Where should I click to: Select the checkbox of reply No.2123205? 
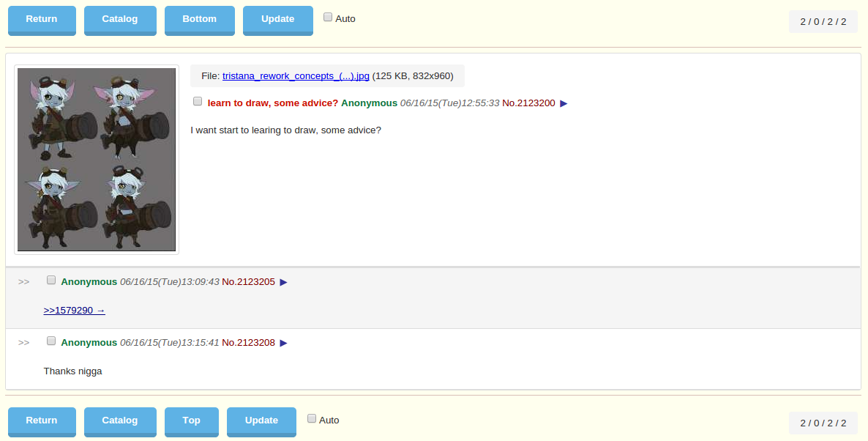click(x=51, y=281)
